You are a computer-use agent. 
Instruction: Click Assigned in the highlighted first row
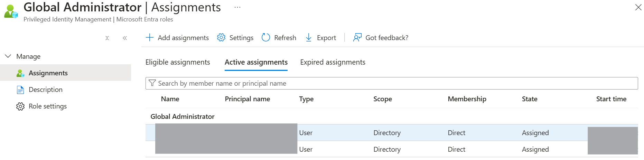tap(535, 133)
